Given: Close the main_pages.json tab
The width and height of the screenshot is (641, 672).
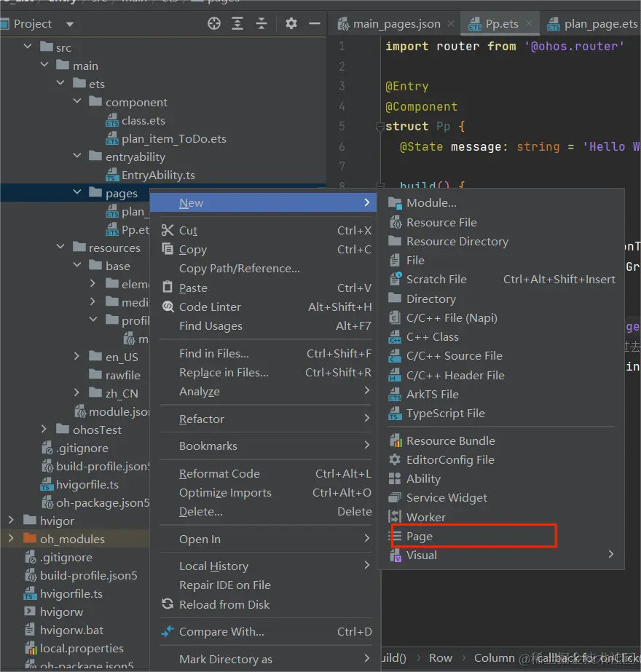Looking at the screenshot, I should pos(451,23).
